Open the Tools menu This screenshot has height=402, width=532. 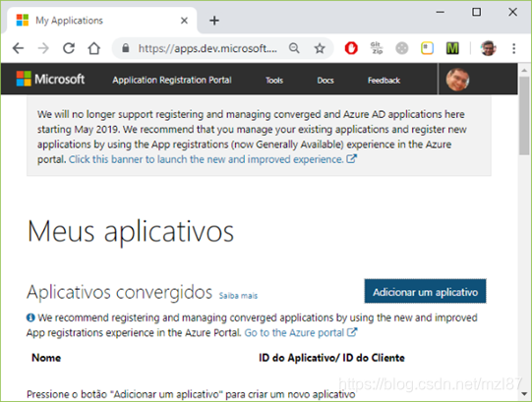(x=274, y=81)
